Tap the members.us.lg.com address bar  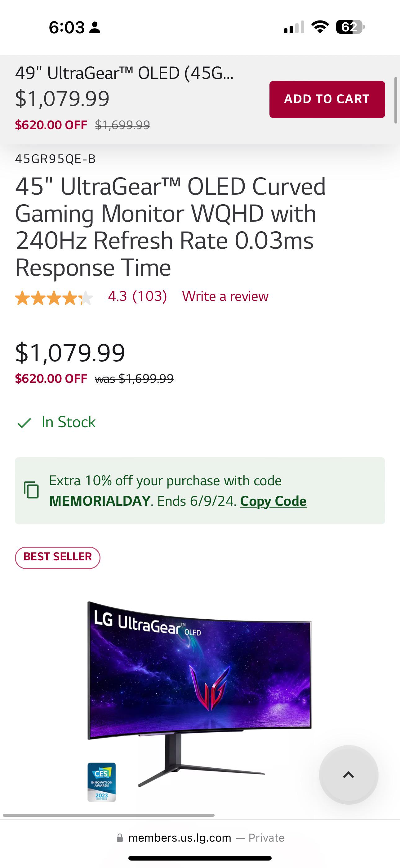click(x=200, y=838)
